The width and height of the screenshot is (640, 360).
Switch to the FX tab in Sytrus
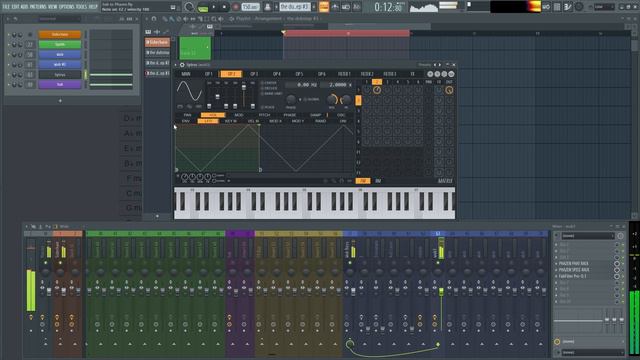coord(412,74)
